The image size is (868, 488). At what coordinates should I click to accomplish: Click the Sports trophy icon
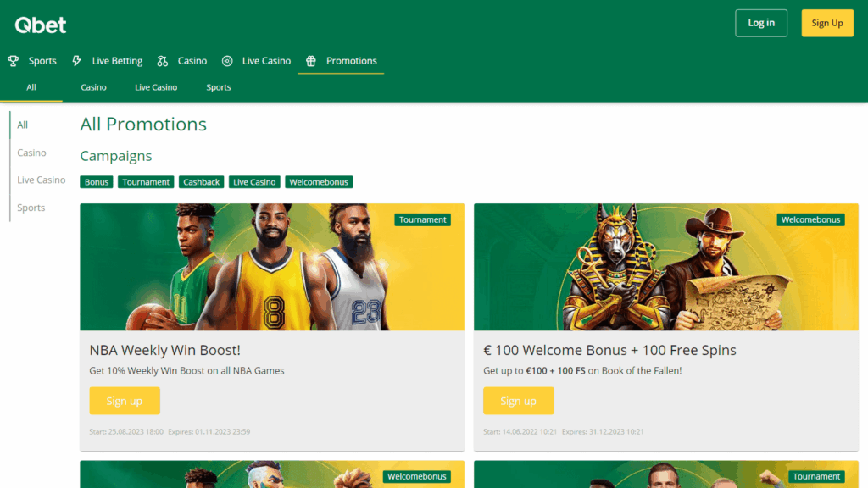pos(13,61)
